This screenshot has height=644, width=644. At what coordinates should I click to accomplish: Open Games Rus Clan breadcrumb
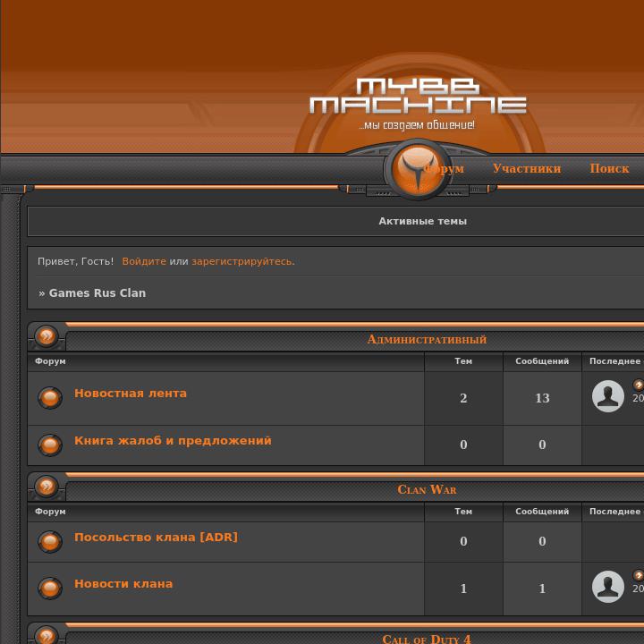pyautogui.click(x=97, y=292)
